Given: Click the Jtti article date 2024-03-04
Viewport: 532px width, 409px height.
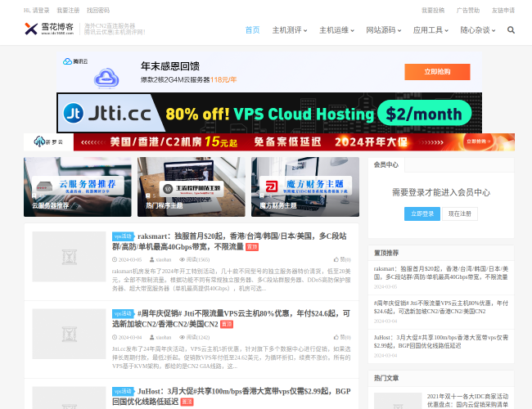Looking at the screenshot, I should [130, 338].
